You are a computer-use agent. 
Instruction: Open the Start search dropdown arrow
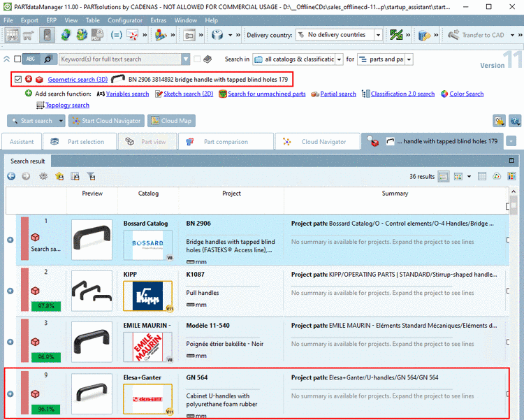click(x=61, y=121)
